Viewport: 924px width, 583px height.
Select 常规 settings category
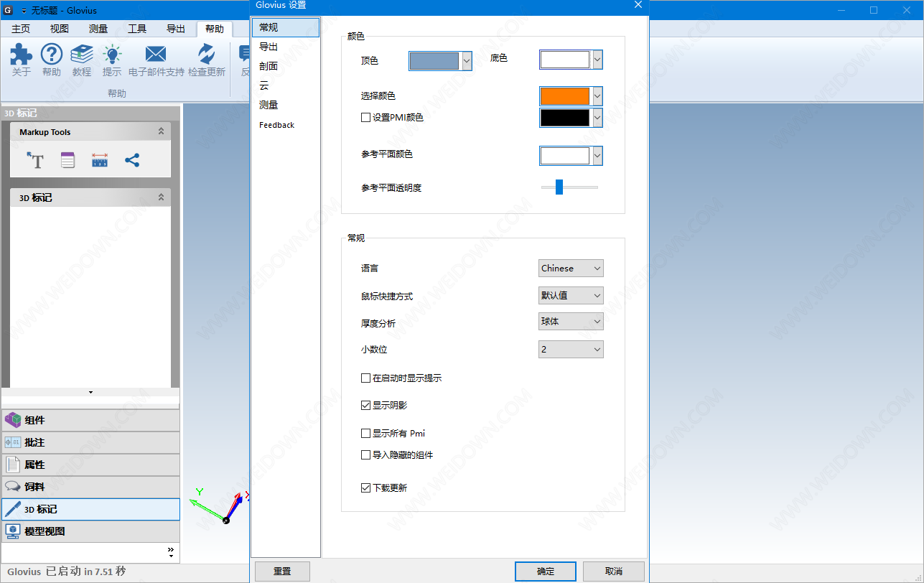coord(286,27)
